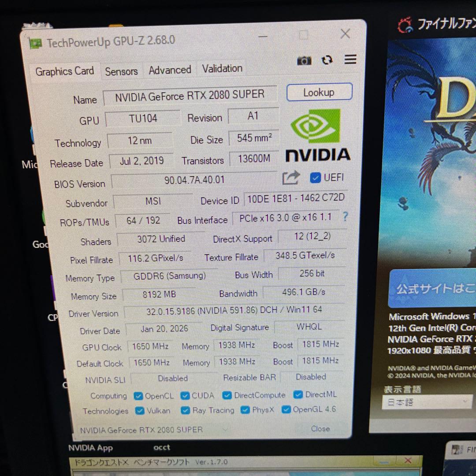Open the occt desktop shortcut
Image resolution: width=476 pixels, height=476 pixels.
[x=162, y=447]
